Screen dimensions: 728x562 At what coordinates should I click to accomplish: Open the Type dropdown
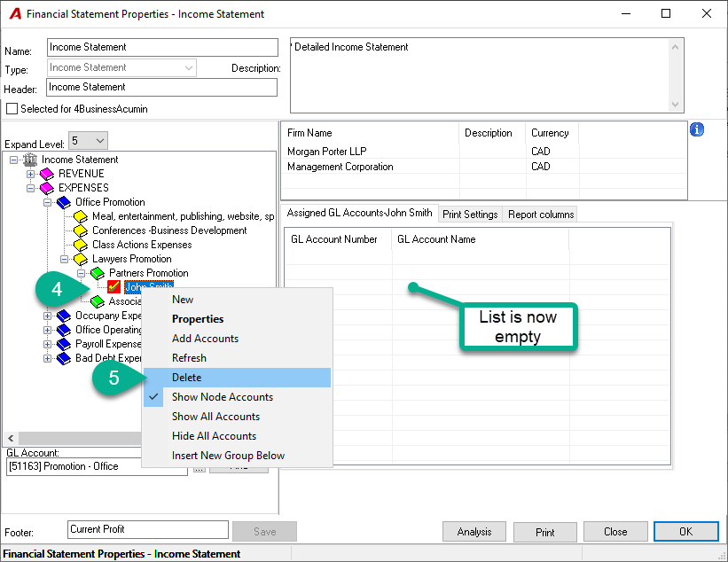point(121,67)
